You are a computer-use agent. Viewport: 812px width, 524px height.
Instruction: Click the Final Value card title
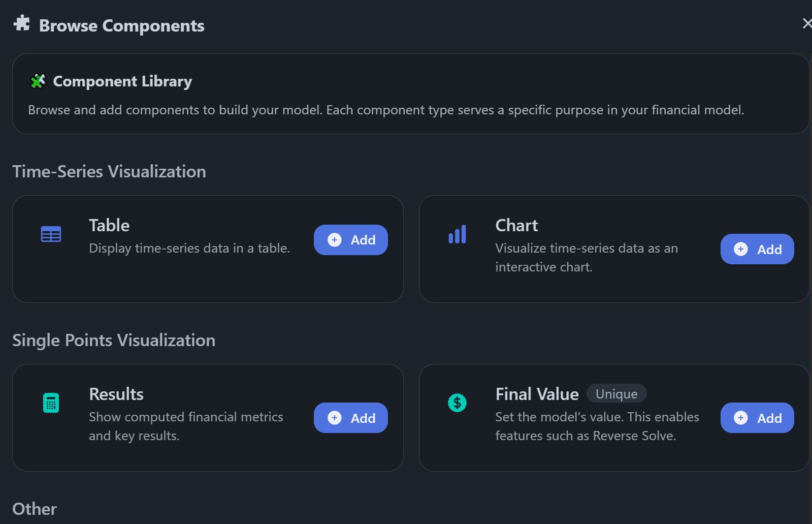[537, 394]
